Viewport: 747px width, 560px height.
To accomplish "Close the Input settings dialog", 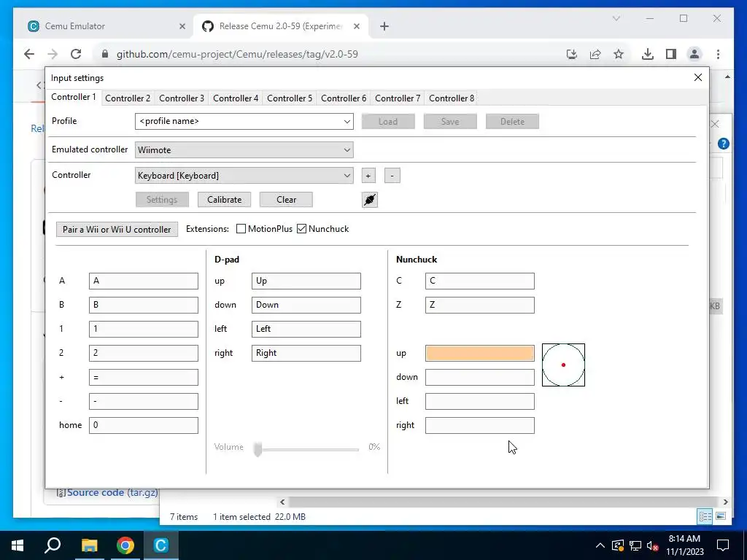I will point(698,77).
